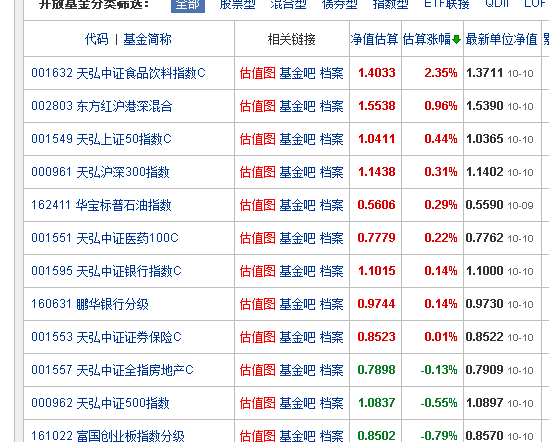This screenshot has height=442, width=549.
Task: Sort by 估算涨幅 column header text
Action: (427, 39)
